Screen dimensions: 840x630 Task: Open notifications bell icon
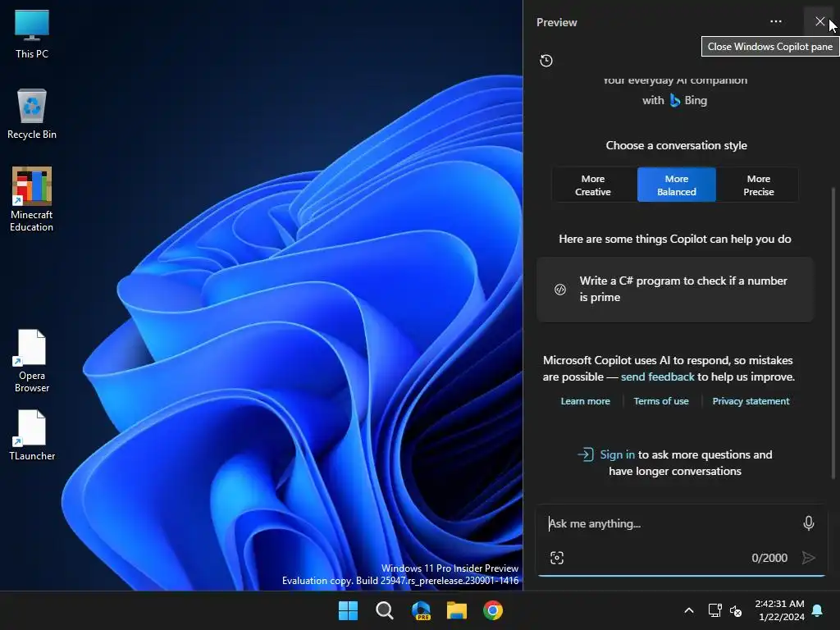[818, 610]
